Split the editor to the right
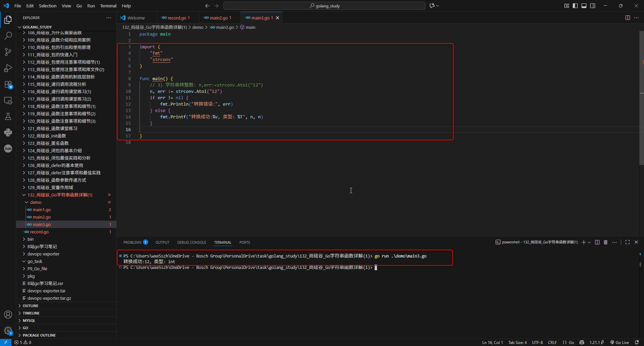The height and width of the screenshot is (346, 644). pos(628,18)
